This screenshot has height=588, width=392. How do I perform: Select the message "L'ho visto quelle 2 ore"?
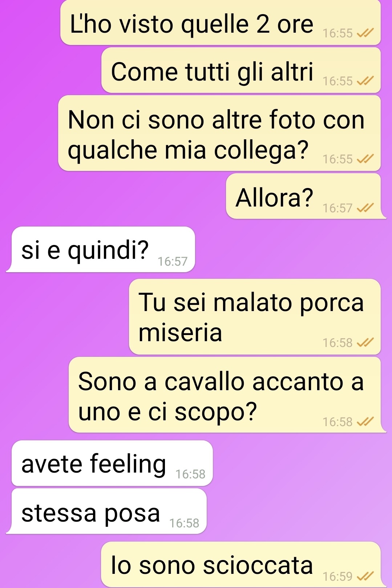221,23
